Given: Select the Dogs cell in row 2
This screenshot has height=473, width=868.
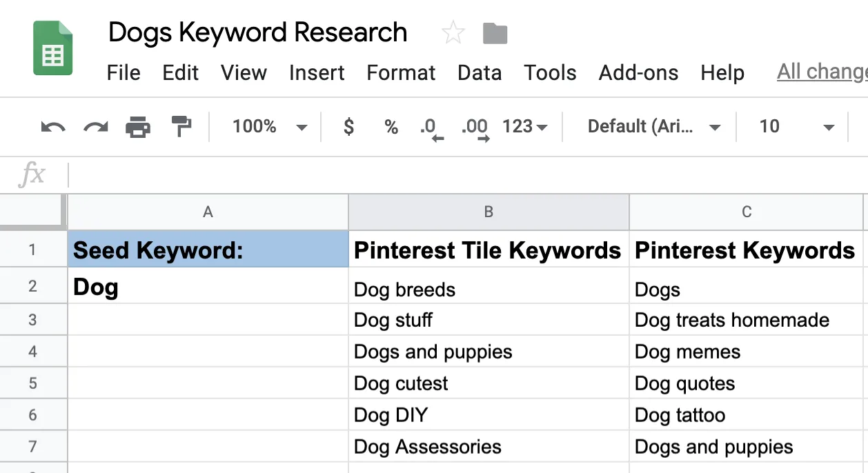Looking at the screenshot, I should (747, 286).
